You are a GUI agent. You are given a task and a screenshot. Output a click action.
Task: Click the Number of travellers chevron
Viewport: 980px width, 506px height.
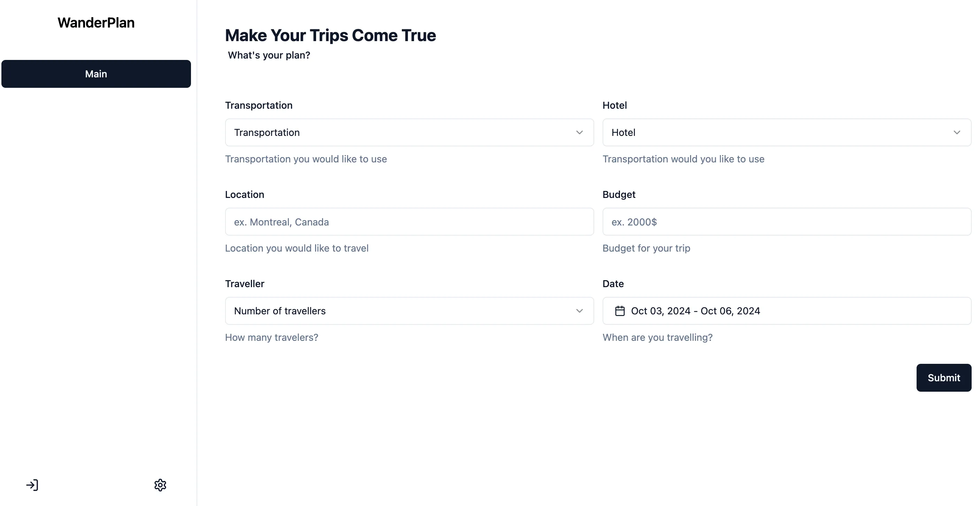click(x=579, y=310)
